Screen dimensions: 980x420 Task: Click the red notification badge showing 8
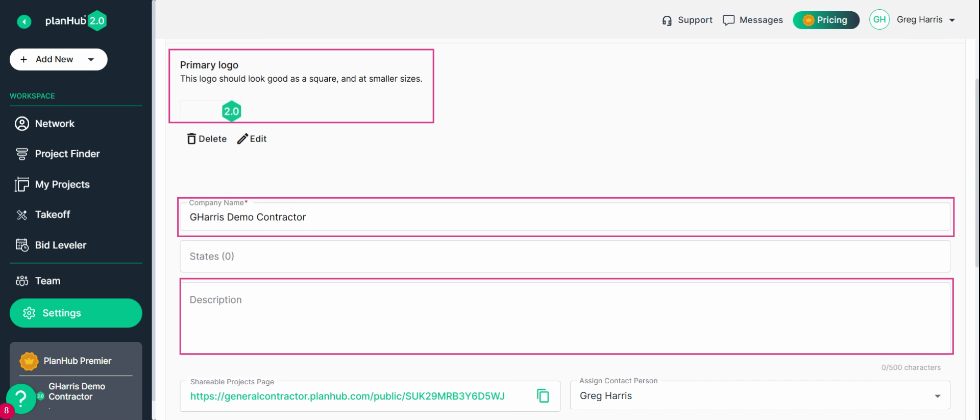coord(6,410)
